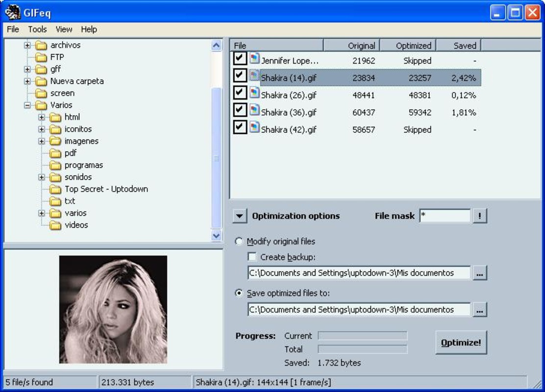
Task: Select the imagenes folder icon
Action: click(55, 141)
